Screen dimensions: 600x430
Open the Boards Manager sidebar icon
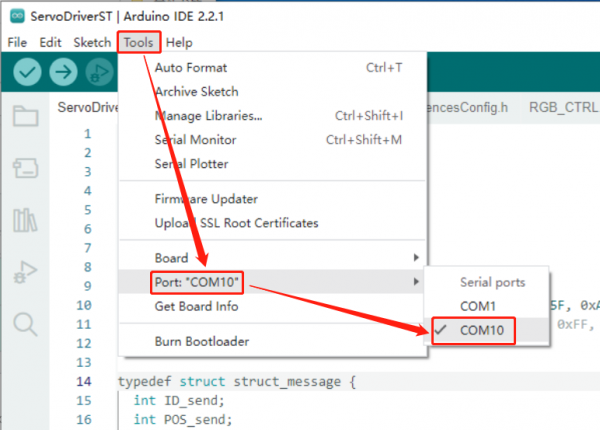[25, 167]
